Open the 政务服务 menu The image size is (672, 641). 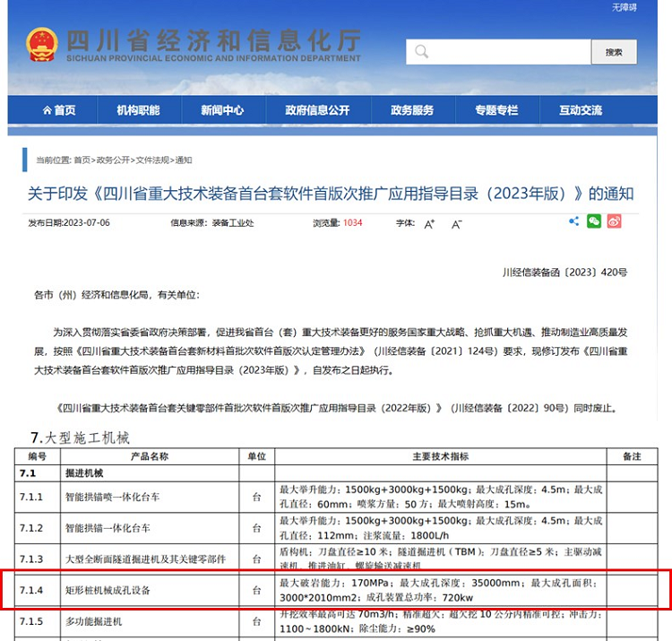(412, 110)
